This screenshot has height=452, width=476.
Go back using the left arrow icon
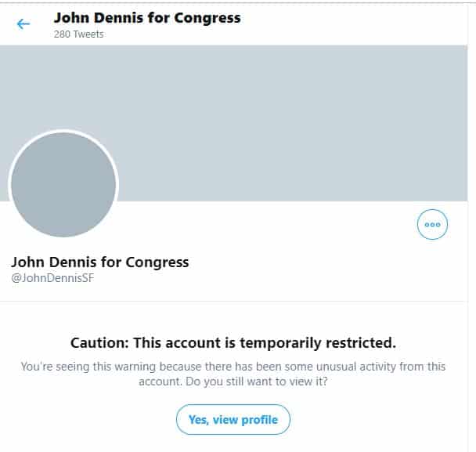click(x=23, y=24)
